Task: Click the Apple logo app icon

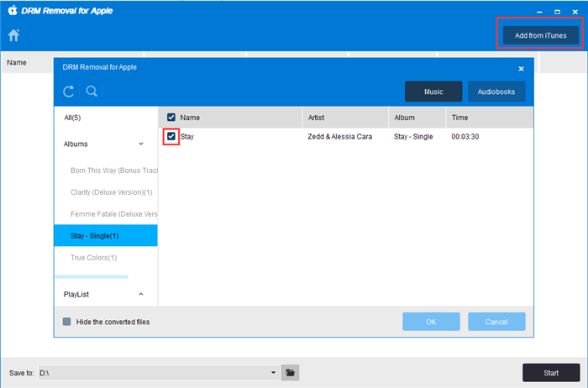Action: [x=13, y=10]
